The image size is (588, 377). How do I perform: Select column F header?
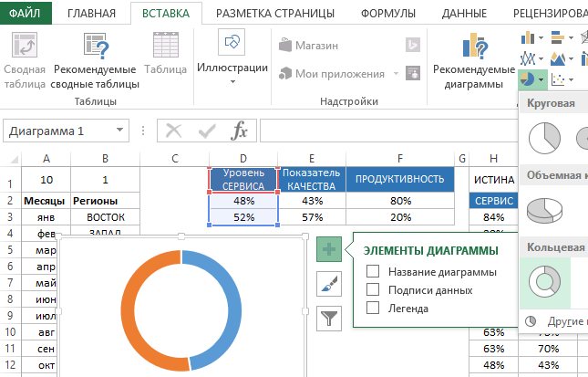coord(400,159)
